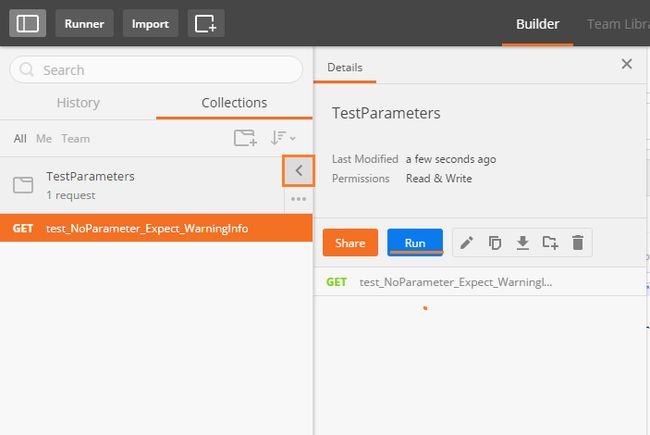The height and width of the screenshot is (435, 650).
Task: Click the pencil edit collection icon
Action: [x=466, y=242]
